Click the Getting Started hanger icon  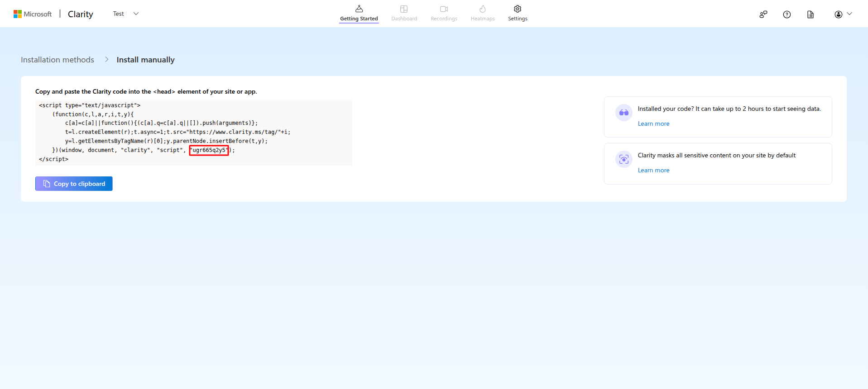(359, 9)
